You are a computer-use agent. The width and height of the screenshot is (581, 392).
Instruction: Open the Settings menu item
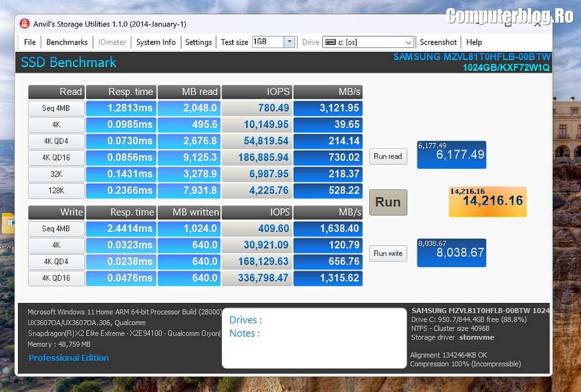pyautogui.click(x=198, y=42)
